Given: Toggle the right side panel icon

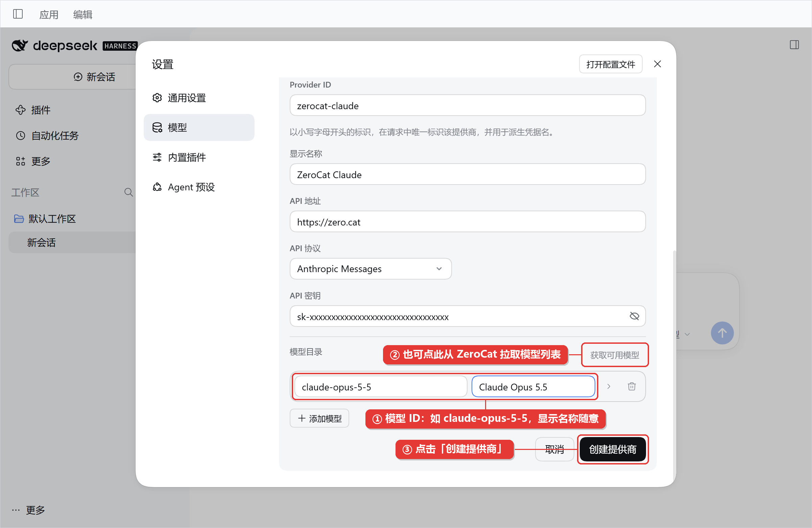Looking at the screenshot, I should pos(794,45).
